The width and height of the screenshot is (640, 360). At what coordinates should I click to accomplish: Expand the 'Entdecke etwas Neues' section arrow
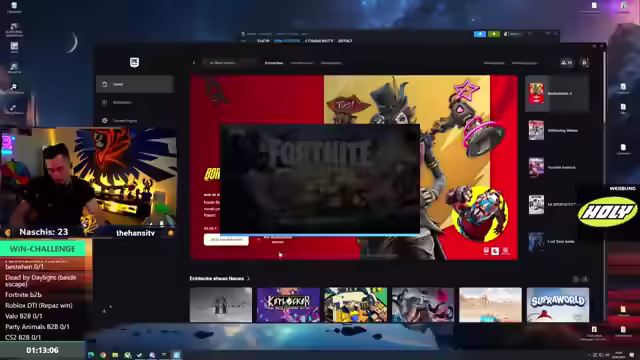[x=249, y=278]
